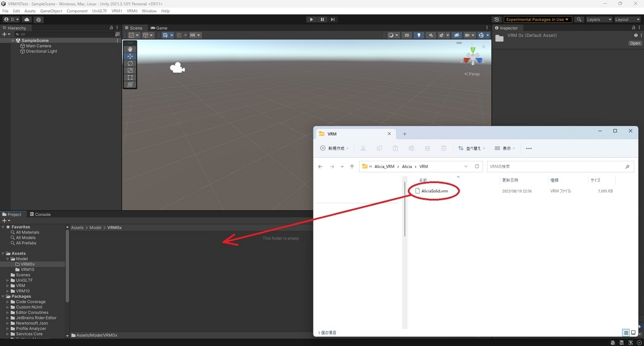This screenshot has width=644, height=346.
Task: Open Undo History icon in Unity toolbar
Action: point(496,19)
